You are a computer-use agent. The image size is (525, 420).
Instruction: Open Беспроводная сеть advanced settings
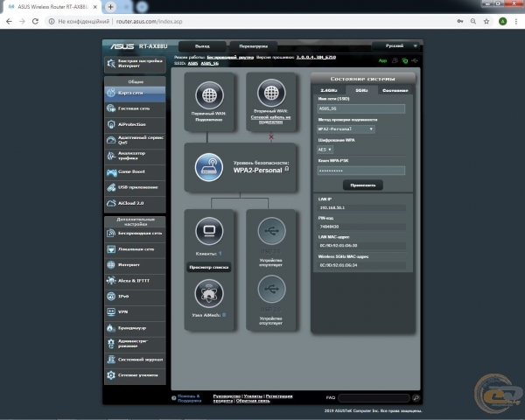tap(135, 233)
